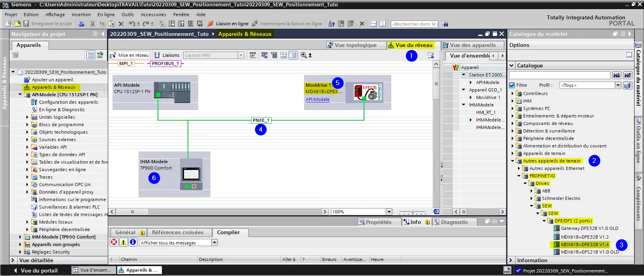Click the search binoculars icon in toolbar
644x276 pixels.
tap(445, 24)
